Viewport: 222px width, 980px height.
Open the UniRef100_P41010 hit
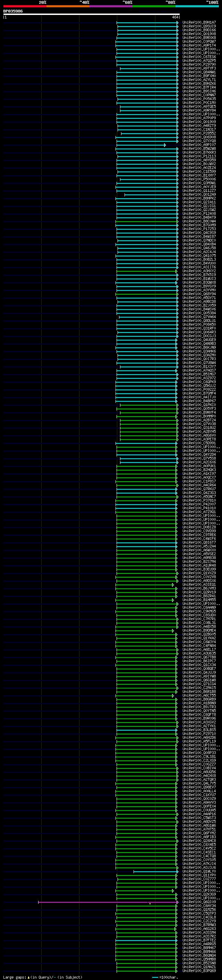(x=199, y=508)
